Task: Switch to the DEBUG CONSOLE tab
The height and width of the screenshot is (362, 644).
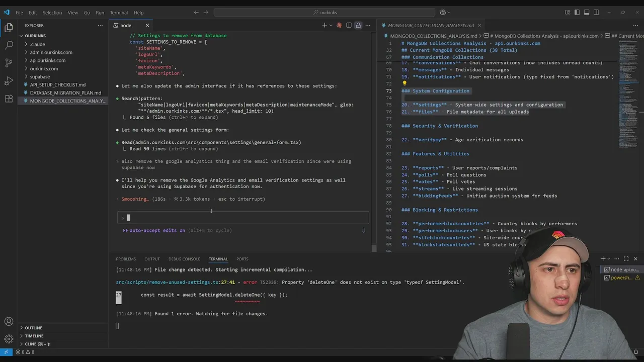Action: click(x=184, y=259)
